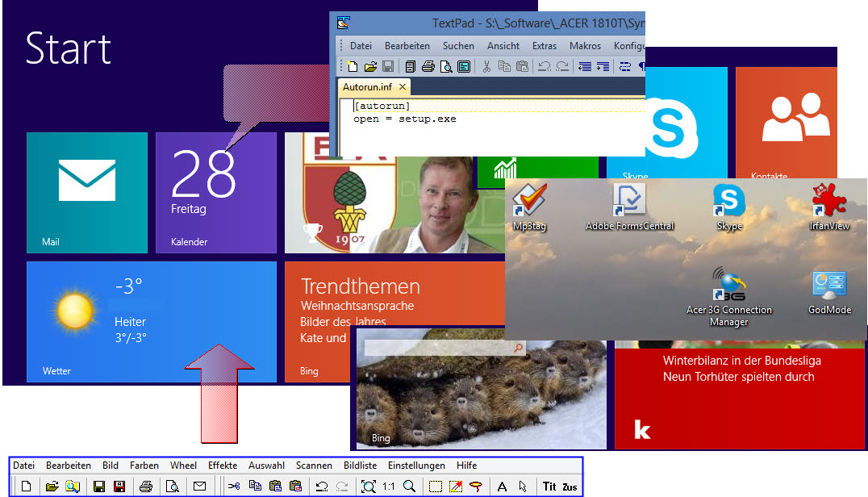Open the orange Kontakte tile
Screen dimensions: 868x497
(786, 123)
